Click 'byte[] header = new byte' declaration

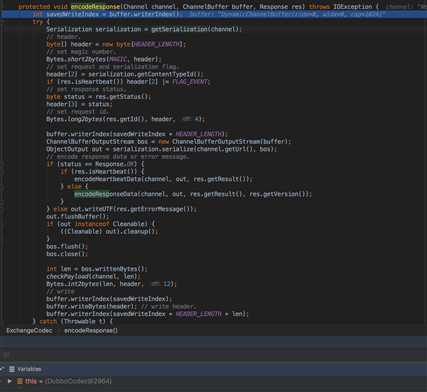[89, 44]
